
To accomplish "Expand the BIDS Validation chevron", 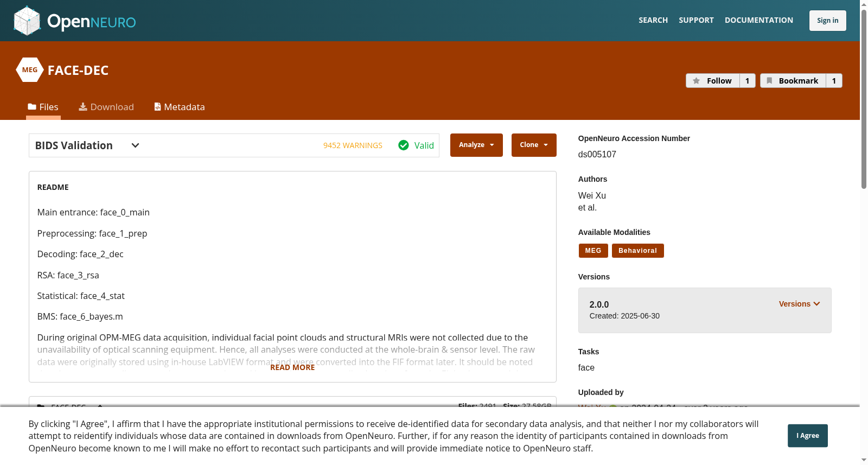I will coord(136,145).
